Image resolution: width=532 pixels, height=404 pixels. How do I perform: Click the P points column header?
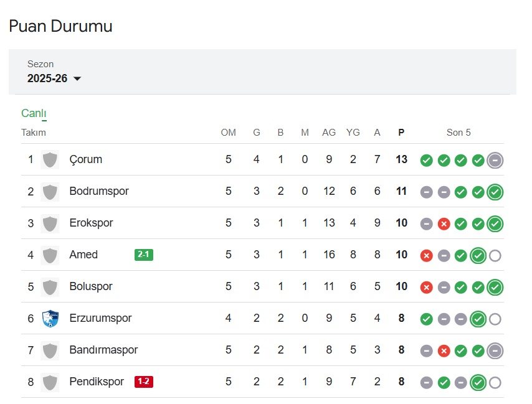pos(401,133)
